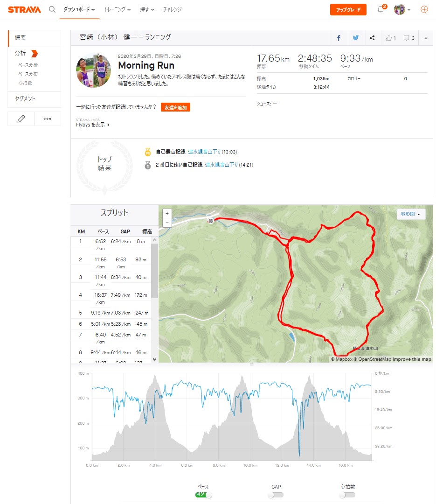Enable the GAP toggle
Viewport: 436px width, 504px height.
(276, 495)
